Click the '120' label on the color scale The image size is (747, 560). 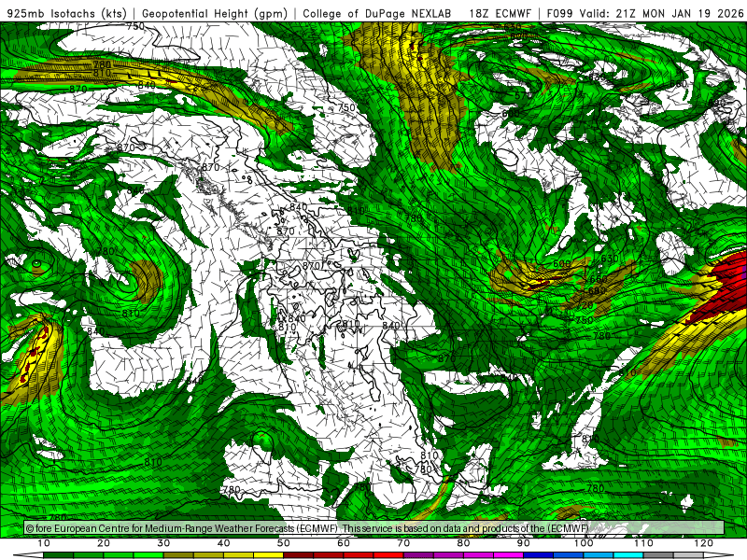point(704,543)
